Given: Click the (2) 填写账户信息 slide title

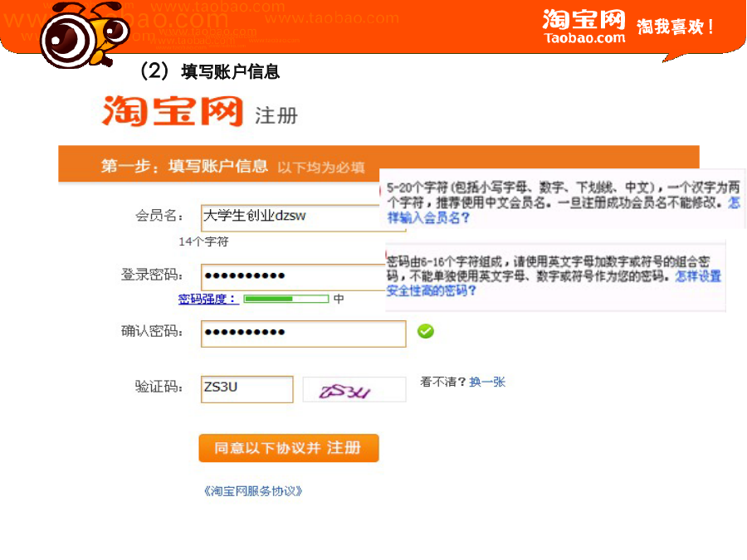Looking at the screenshot, I should pos(210,71).
